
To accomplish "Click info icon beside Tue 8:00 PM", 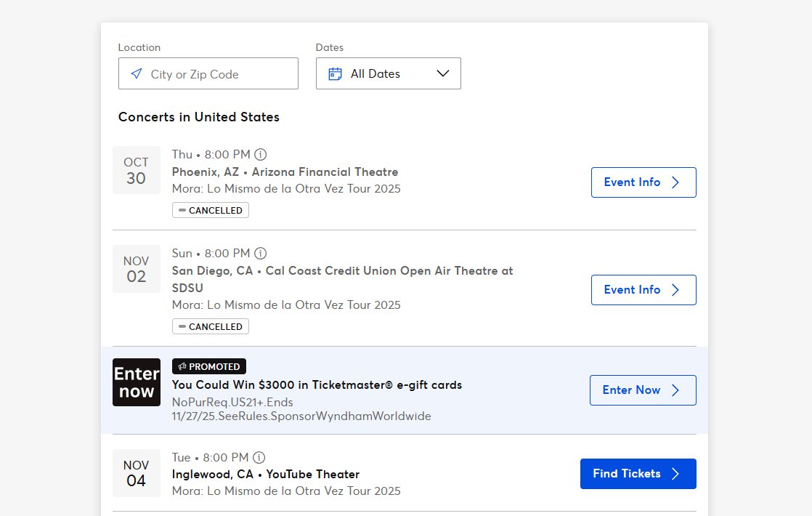I will (259, 457).
